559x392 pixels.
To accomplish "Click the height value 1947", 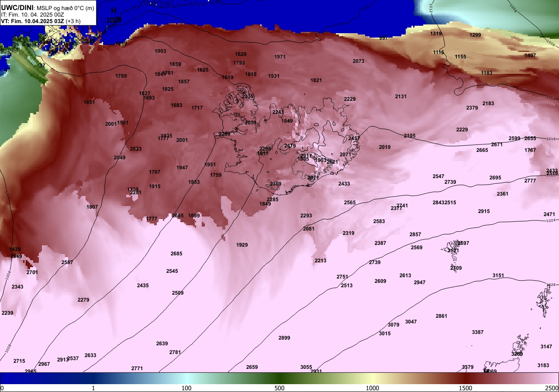I will 183,168.
